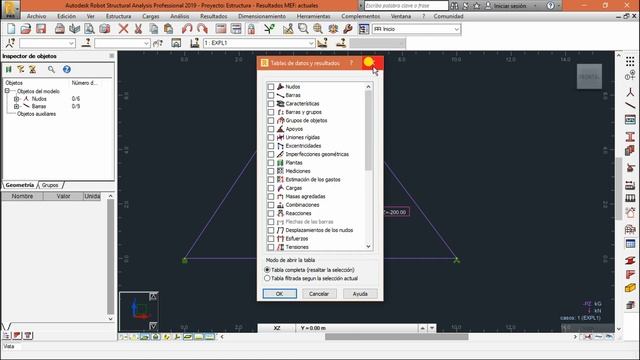The height and width of the screenshot is (360, 640).
Task: Click the Undo arrow icon
Action: pos(187,29)
